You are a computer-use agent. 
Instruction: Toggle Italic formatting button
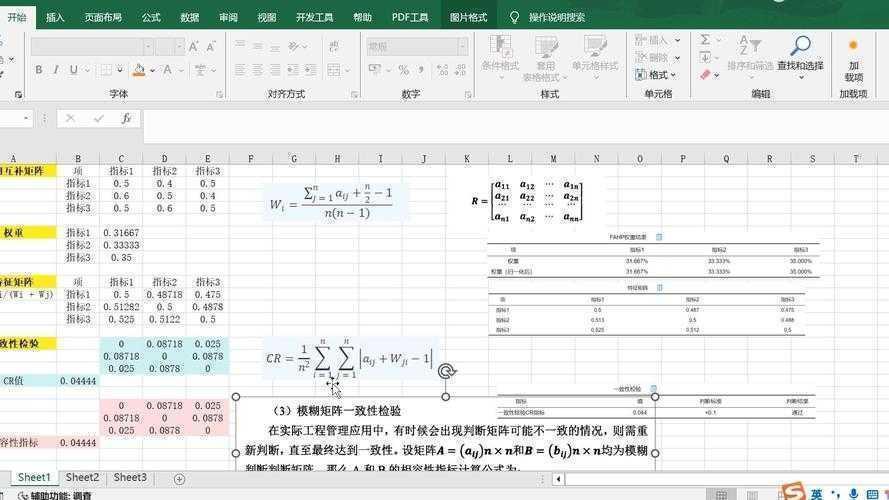(x=56, y=70)
